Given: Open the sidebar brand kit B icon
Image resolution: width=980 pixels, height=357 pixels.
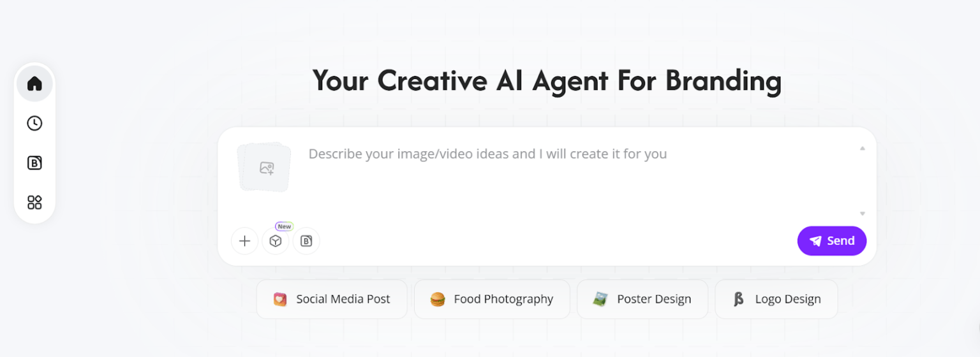Looking at the screenshot, I should (x=34, y=163).
